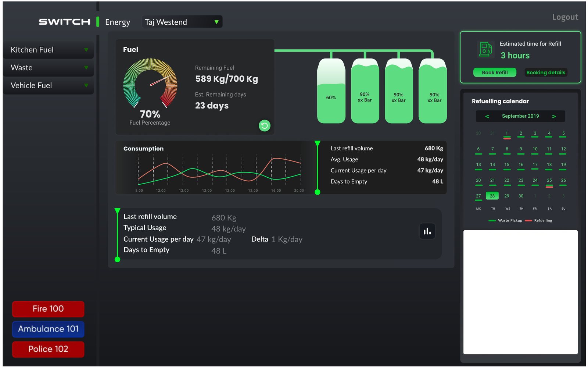
Task: Expand the Waste menu arrow
Action: point(86,68)
